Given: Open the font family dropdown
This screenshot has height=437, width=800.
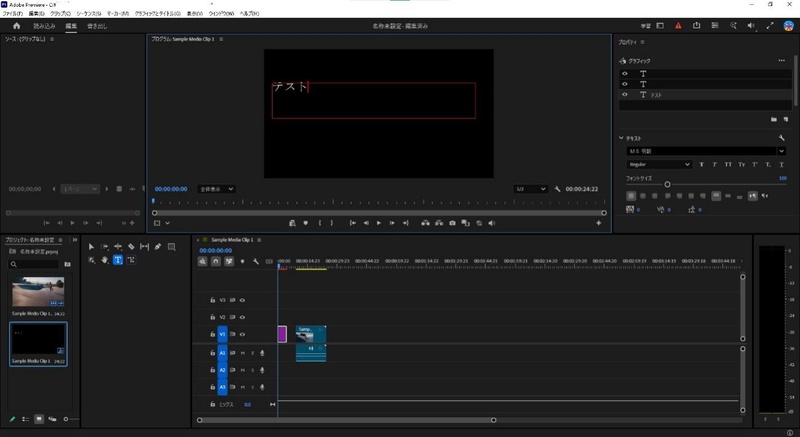Looking at the screenshot, I should [x=781, y=151].
